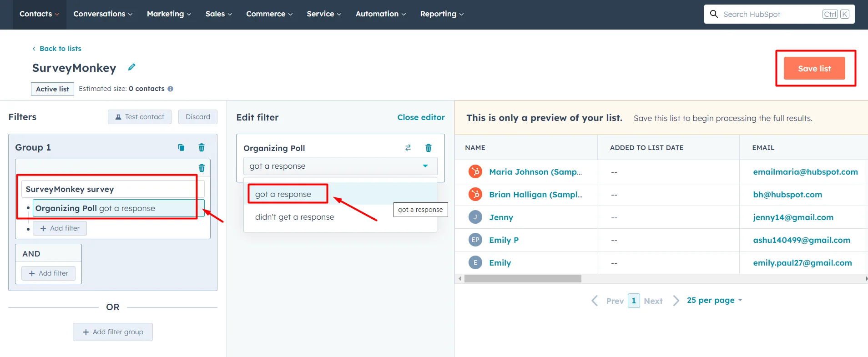The height and width of the screenshot is (357, 868).
Task: Delete Organizing Poll filter in editor
Action: tap(429, 148)
